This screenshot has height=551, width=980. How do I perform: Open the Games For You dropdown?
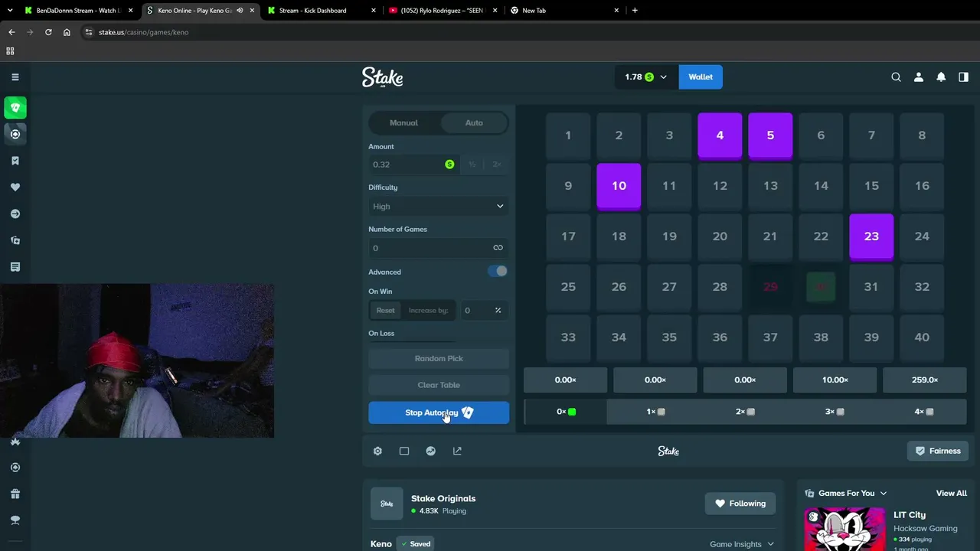tap(846, 494)
